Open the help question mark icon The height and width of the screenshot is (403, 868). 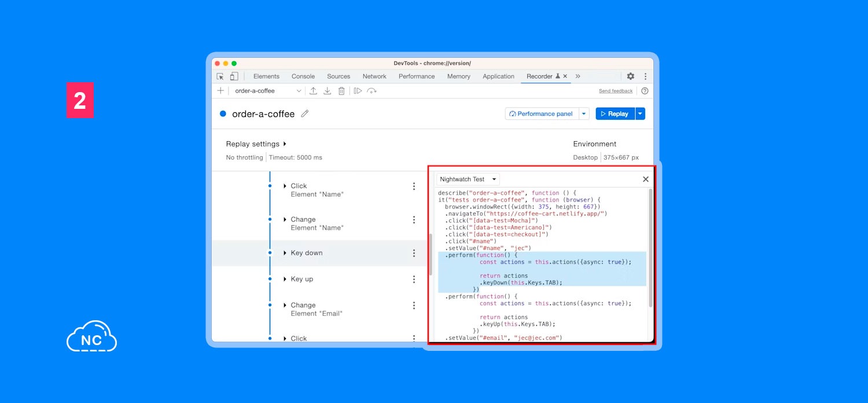(645, 91)
